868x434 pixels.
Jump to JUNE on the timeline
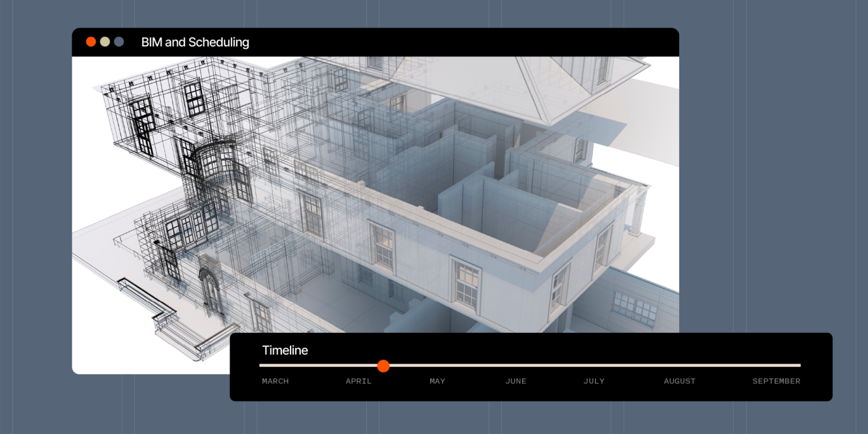[515, 381]
